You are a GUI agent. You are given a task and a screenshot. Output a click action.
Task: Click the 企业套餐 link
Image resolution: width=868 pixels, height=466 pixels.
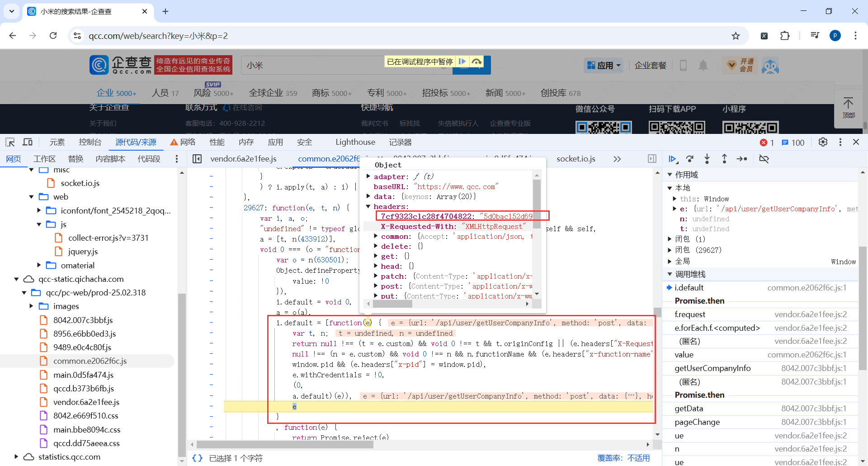coord(651,66)
